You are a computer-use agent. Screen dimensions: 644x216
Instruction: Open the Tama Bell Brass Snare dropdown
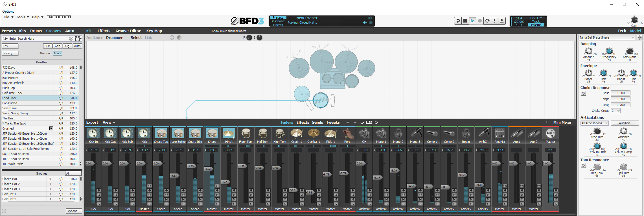click(606, 37)
